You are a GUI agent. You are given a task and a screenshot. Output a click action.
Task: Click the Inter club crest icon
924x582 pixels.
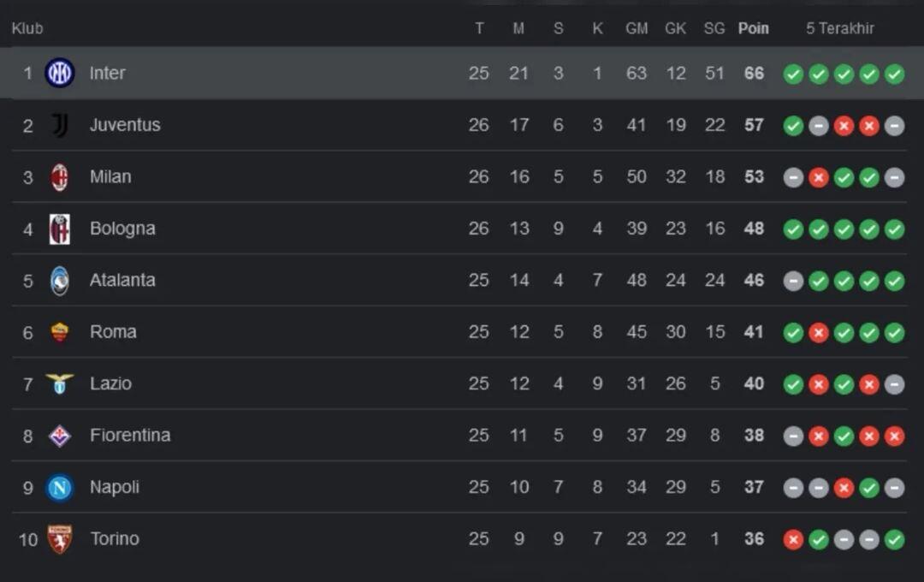click(60, 74)
